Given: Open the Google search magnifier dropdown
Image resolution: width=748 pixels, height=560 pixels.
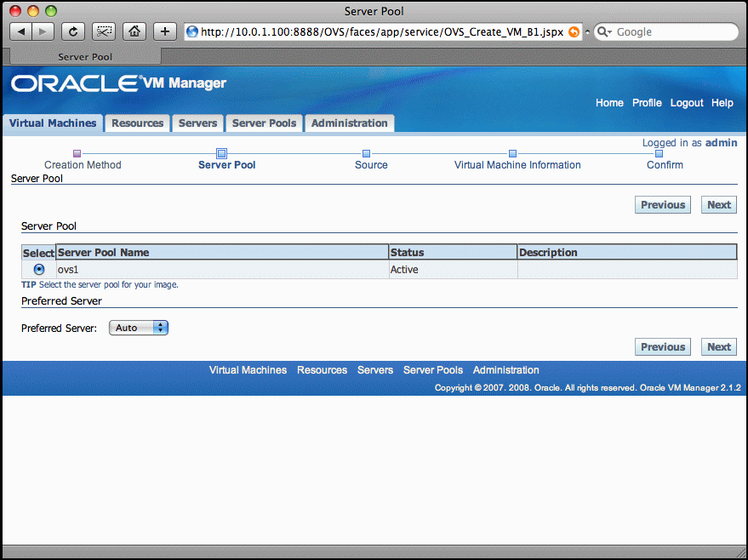Looking at the screenshot, I should point(606,32).
